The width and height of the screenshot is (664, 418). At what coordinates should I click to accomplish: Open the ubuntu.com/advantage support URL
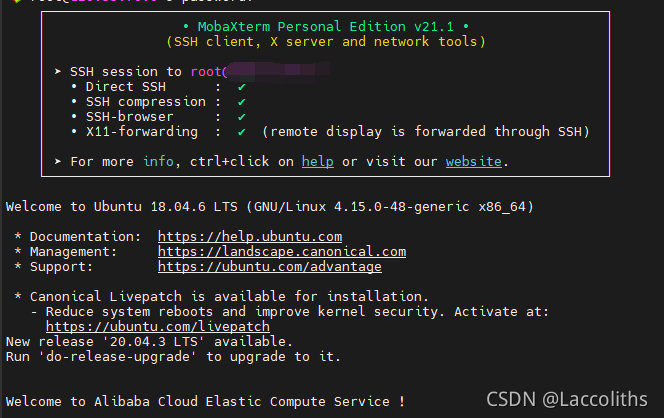click(270, 266)
